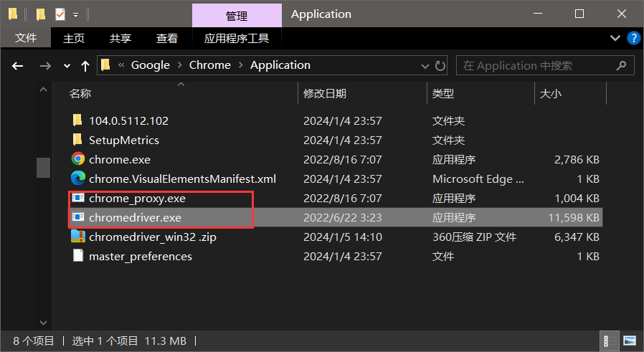Switch to large thumbnails view icon
This screenshot has width=644, height=352.
click(x=629, y=341)
